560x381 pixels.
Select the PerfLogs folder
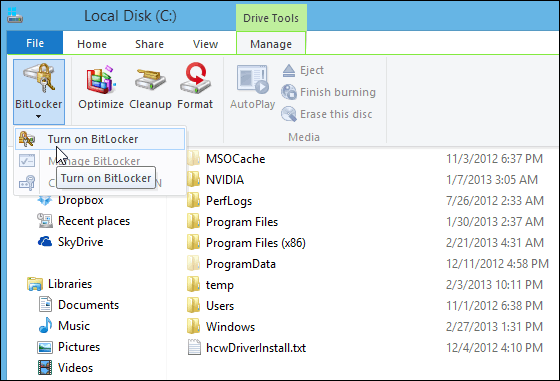tap(229, 201)
